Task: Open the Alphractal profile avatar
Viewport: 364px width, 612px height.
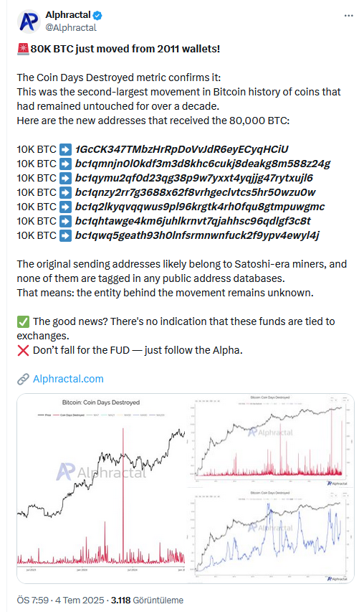Action: click(29, 22)
